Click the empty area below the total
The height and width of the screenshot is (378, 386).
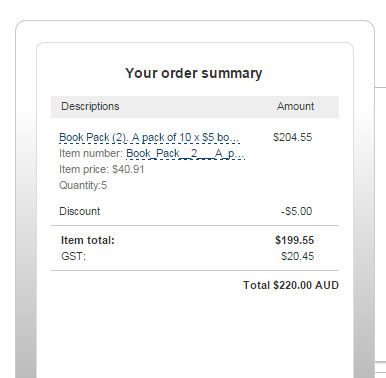click(195, 333)
